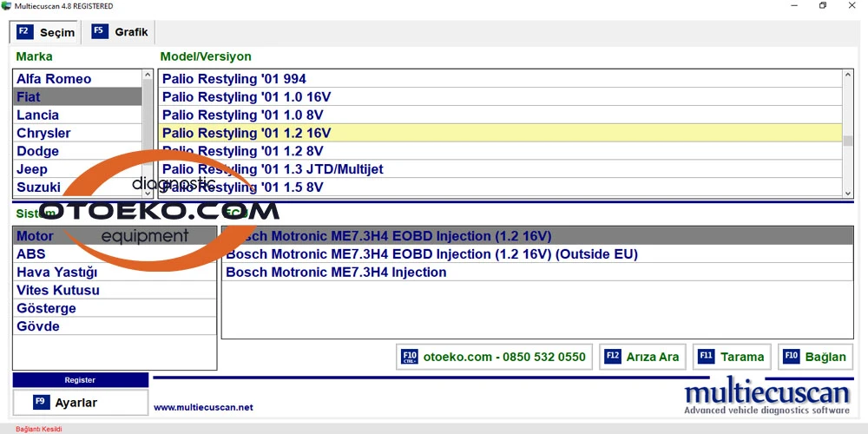868x434 pixels.
Task: Choose Lancia from the brand list
Action: coord(77,115)
